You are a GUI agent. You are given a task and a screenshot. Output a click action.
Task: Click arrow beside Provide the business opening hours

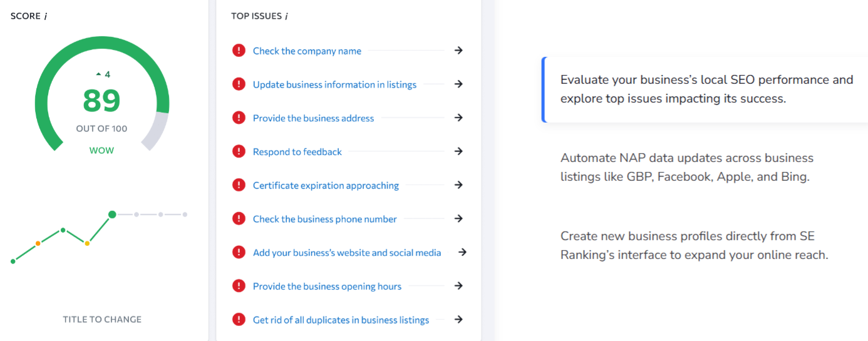458,285
